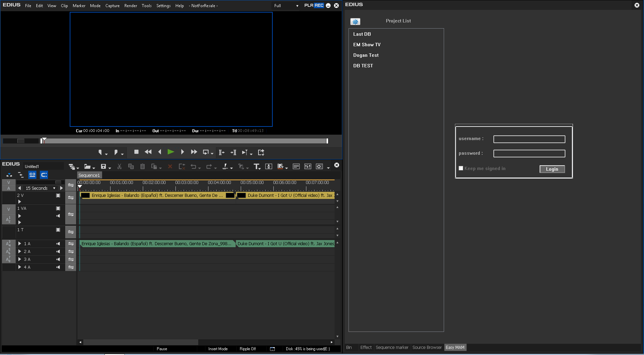
Task: Toggle Group/Link mode blue icon
Action: 32,175
